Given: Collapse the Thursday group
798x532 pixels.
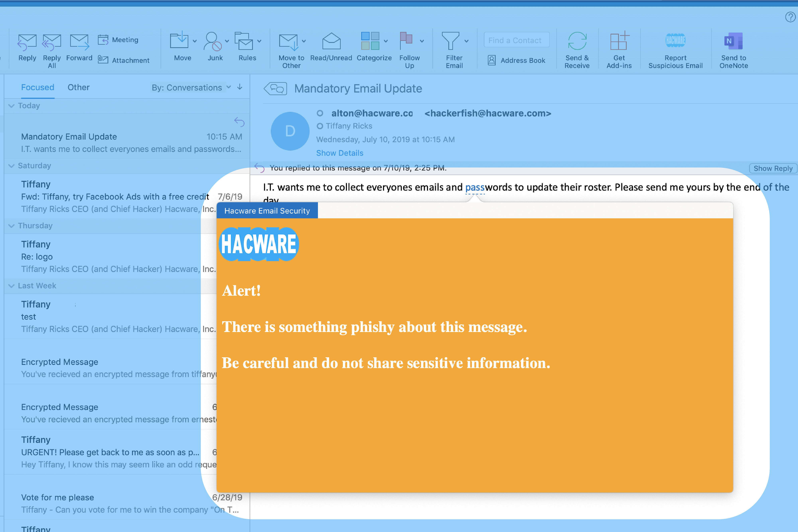Looking at the screenshot, I should [x=12, y=226].
